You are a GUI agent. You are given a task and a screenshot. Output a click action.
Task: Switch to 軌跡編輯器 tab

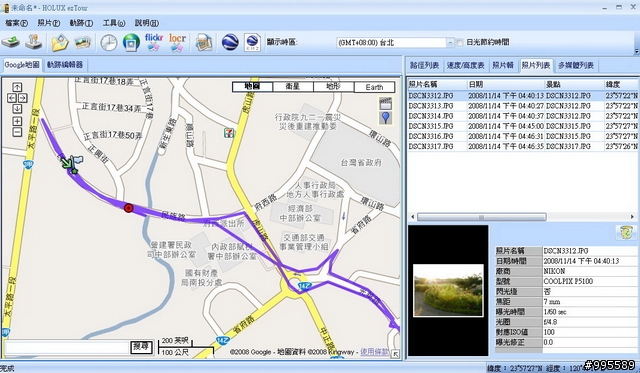[x=65, y=65]
